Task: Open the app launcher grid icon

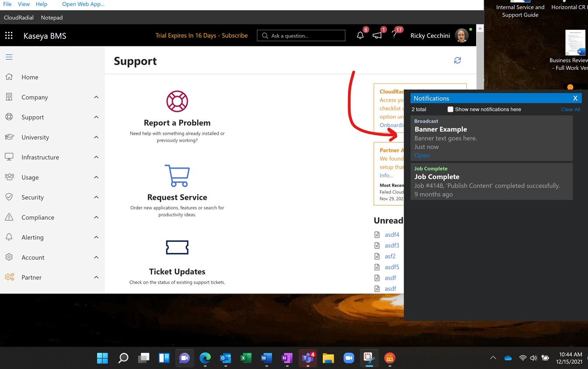Action: (x=9, y=36)
